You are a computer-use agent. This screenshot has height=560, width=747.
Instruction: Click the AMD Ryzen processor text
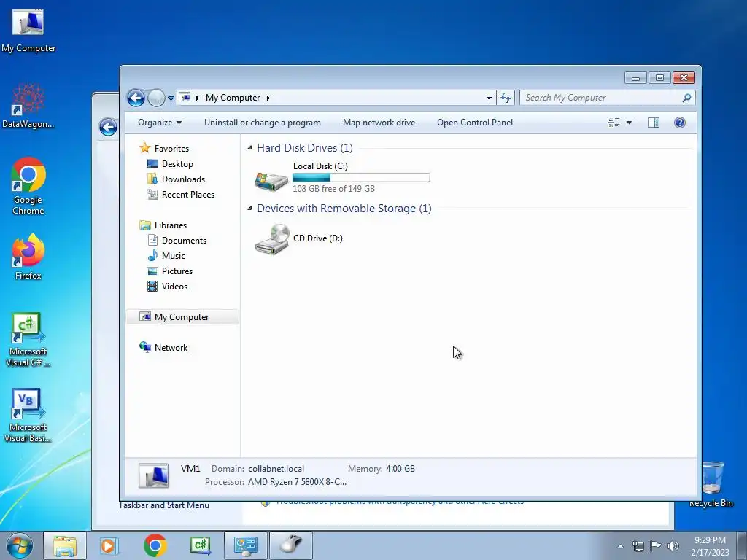click(x=298, y=482)
